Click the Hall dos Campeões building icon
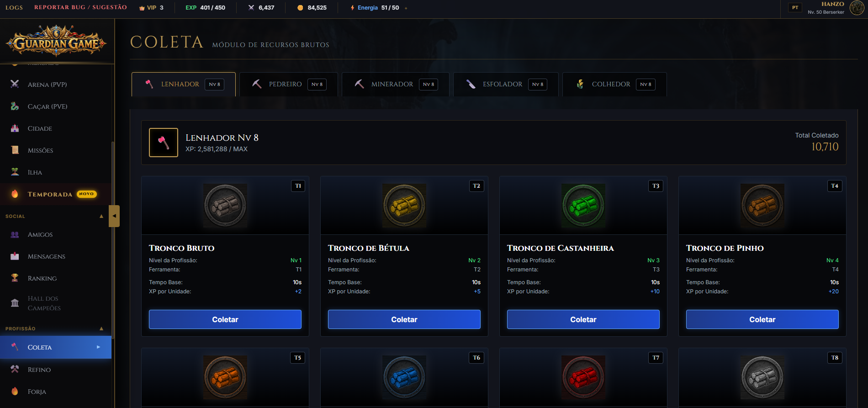This screenshot has height=408, width=868. click(15, 303)
